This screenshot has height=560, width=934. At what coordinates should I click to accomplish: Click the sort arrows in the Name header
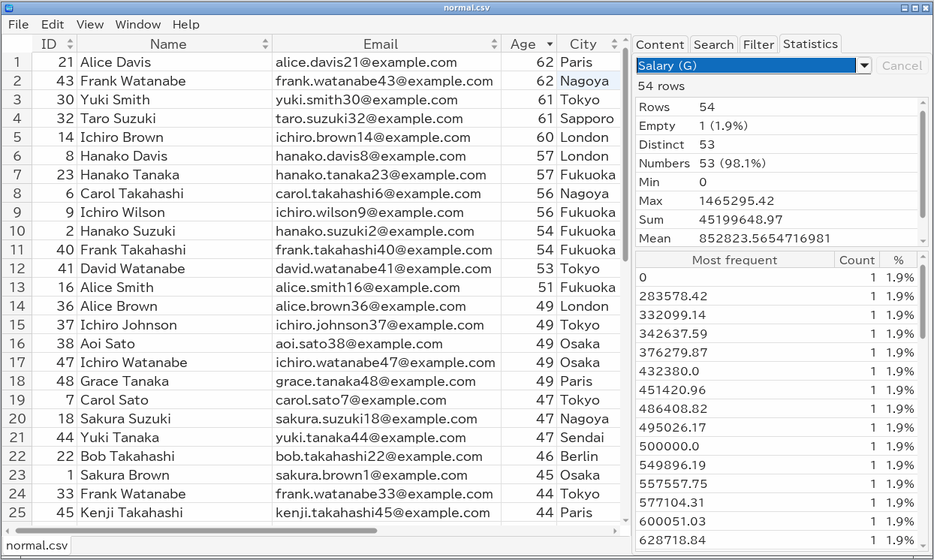coord(265,44)
